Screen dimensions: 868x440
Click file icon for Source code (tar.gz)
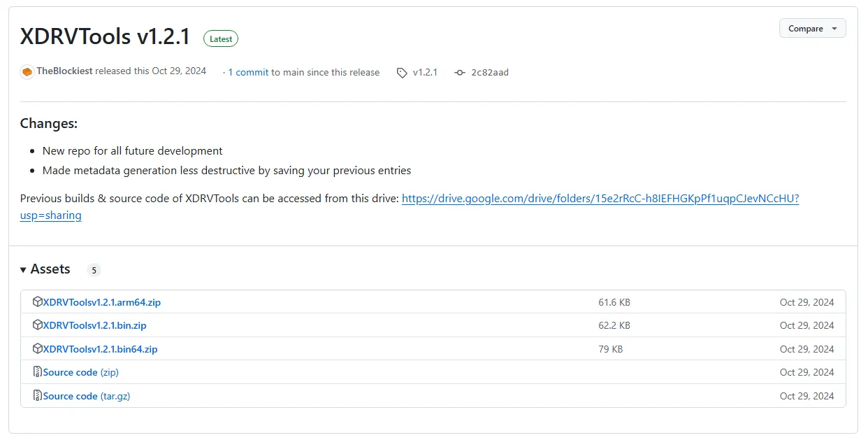click(x=38, y=396)
